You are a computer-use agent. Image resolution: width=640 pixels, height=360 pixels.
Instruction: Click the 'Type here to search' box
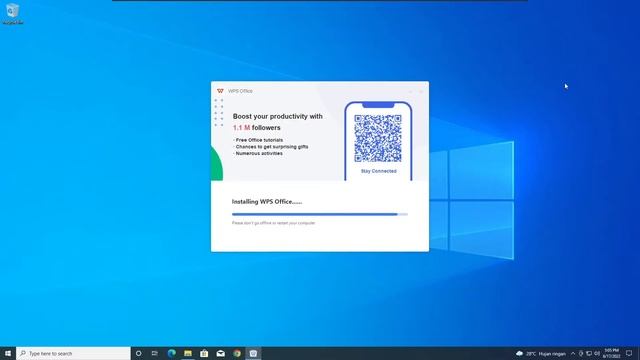click(x=73, y=353)
